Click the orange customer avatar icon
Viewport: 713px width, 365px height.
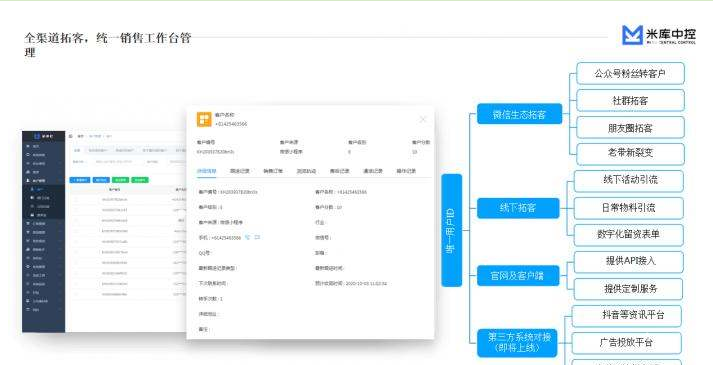(x=204, y=119)
